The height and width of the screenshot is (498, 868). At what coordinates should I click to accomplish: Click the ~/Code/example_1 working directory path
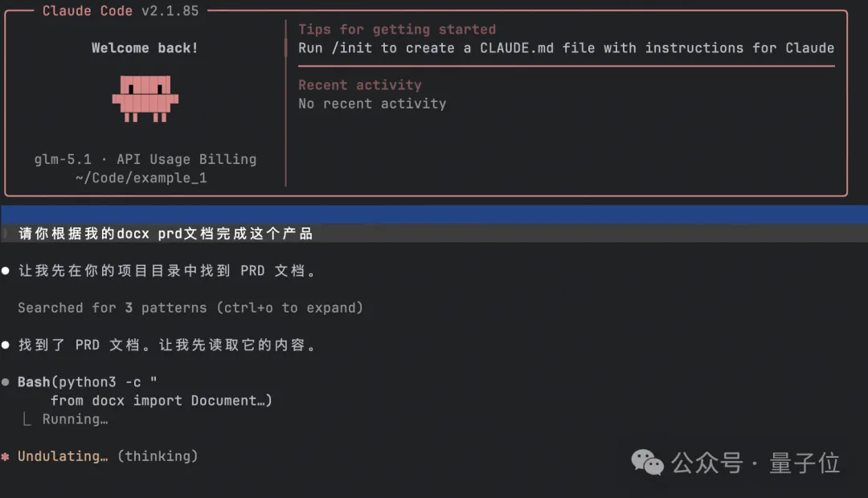[141, 178]
